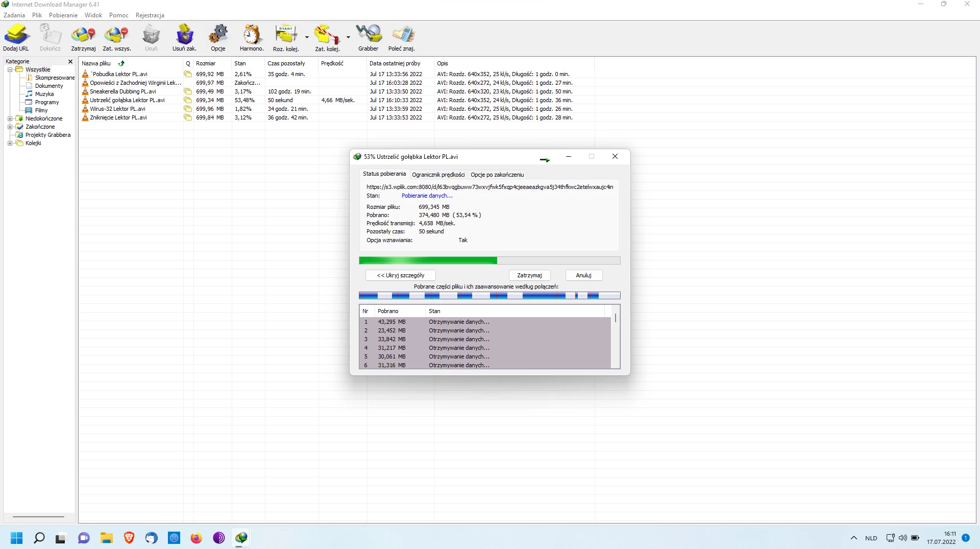Click IDM icon in taskbar
Image resolution: width=980 pixels, height=549 pixels.
(241, 538)
